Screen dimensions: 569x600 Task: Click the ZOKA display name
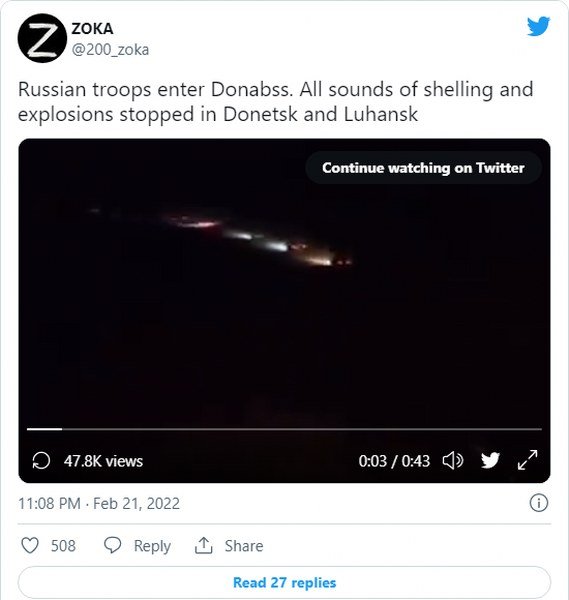(92, 29)
